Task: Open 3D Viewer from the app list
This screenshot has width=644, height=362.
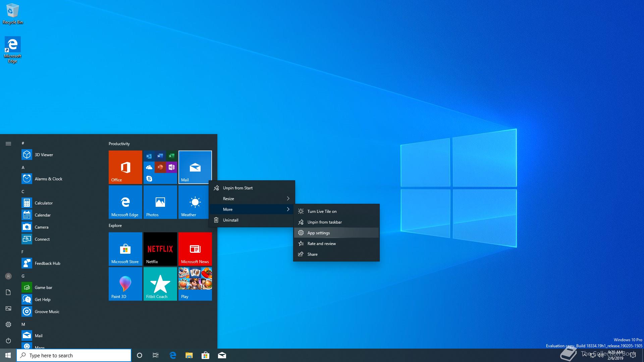Action: point(62,155)
